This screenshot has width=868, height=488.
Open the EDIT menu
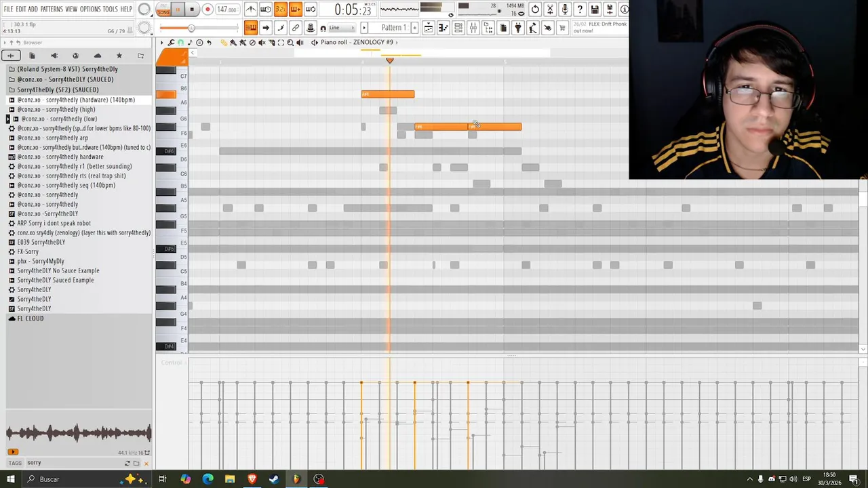click(21, 9)
